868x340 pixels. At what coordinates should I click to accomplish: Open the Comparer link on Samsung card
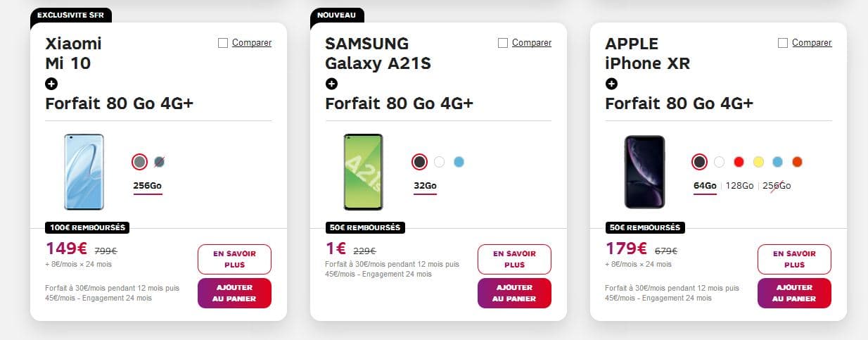point(531,43)
